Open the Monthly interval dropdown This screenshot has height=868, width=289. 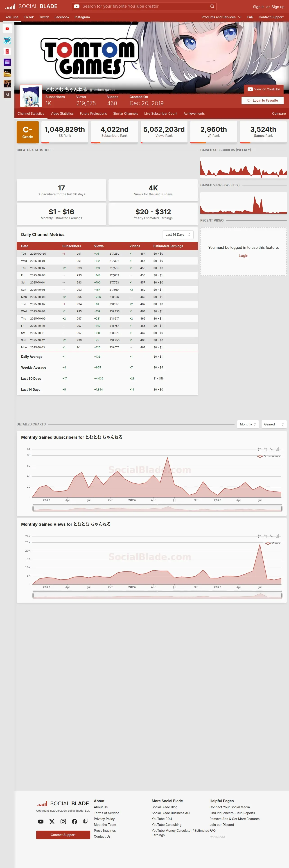(x=248, y=424)
